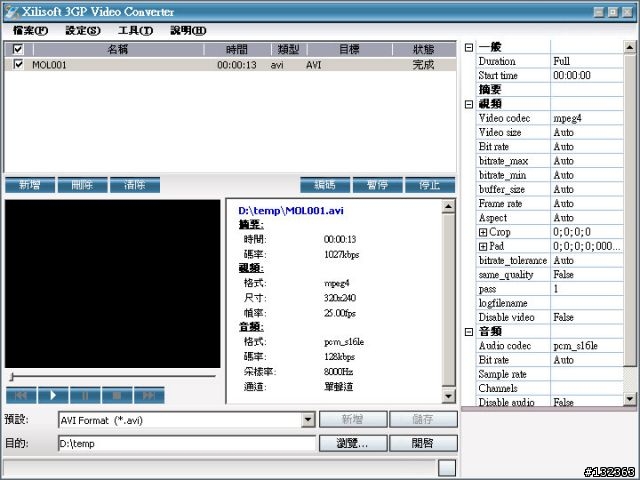Viewport: 640px width, 480px height.
Task: Click the small square status button at bottom
Action: tap(447, 468)
